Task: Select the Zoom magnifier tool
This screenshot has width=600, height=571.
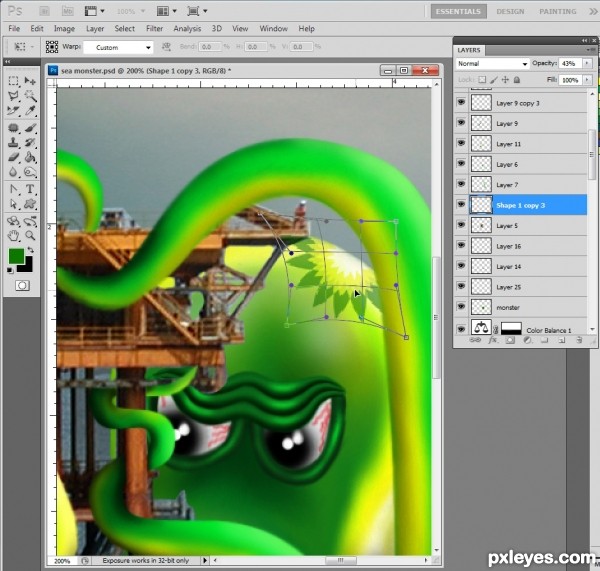Action: coord(30,236)
